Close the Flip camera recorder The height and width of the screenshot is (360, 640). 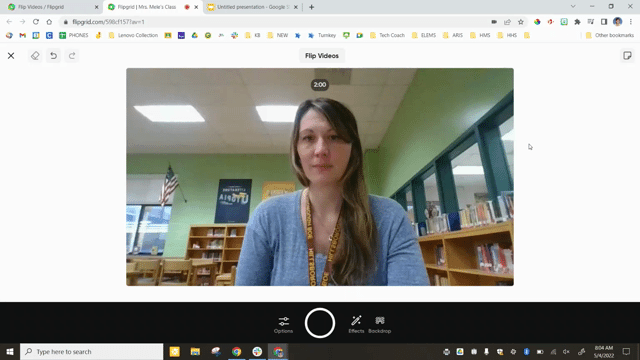(11, 56)
